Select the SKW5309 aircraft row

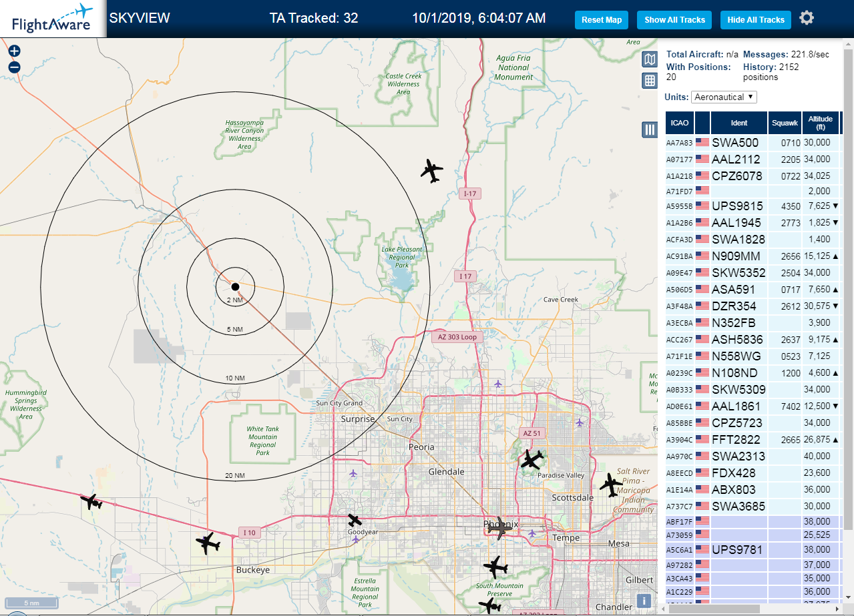pos(753,390)
